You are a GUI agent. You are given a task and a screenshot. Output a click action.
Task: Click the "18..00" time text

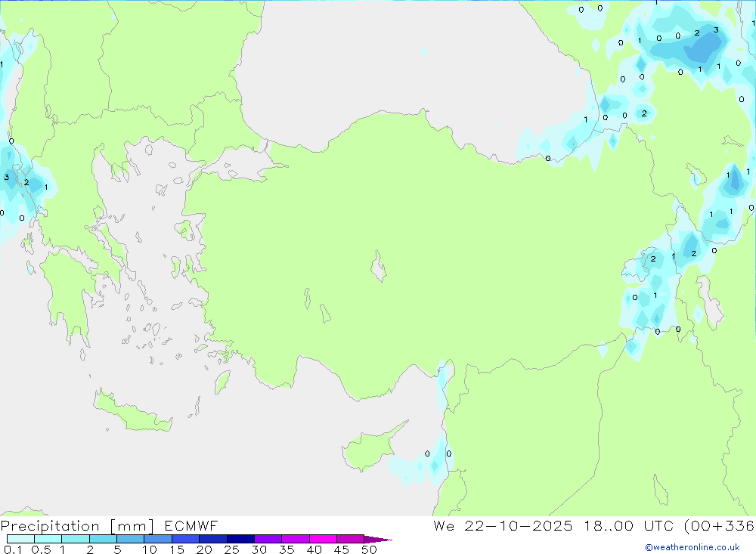[x=609, y=525]
